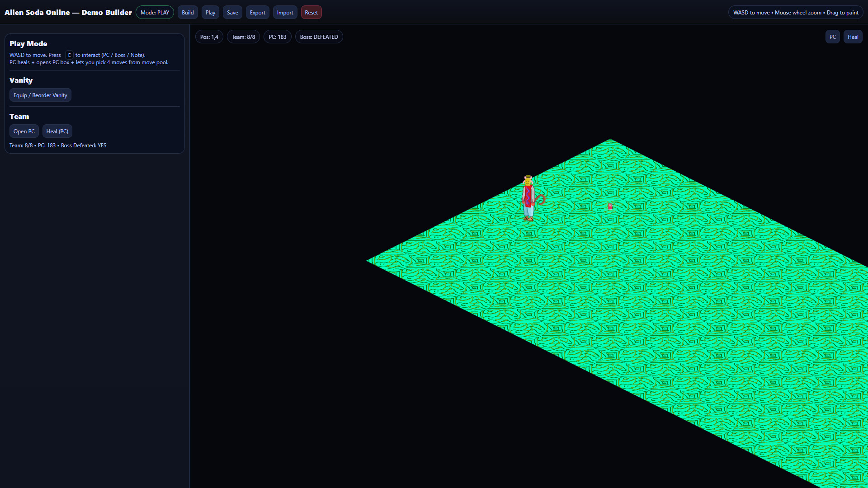Click the WASD controls hint in the top right
This screenshot has height=488, width=868.
(x=795, y=12)
